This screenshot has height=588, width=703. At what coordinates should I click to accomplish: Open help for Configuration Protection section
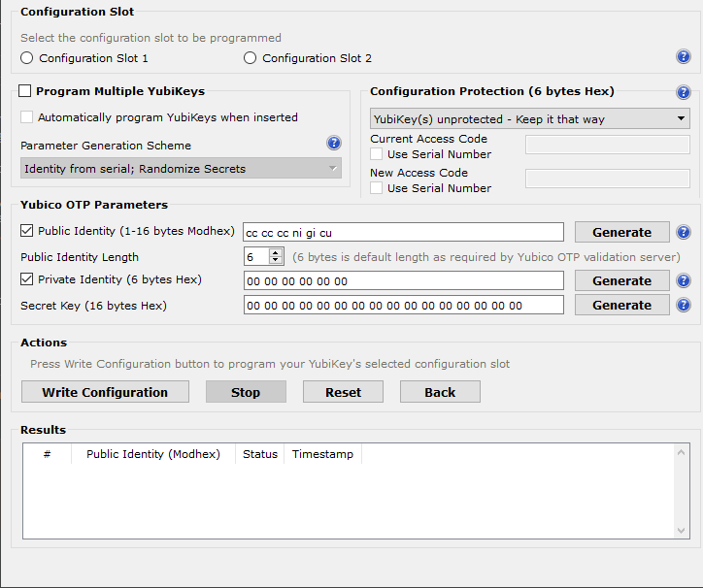(683, 93)
